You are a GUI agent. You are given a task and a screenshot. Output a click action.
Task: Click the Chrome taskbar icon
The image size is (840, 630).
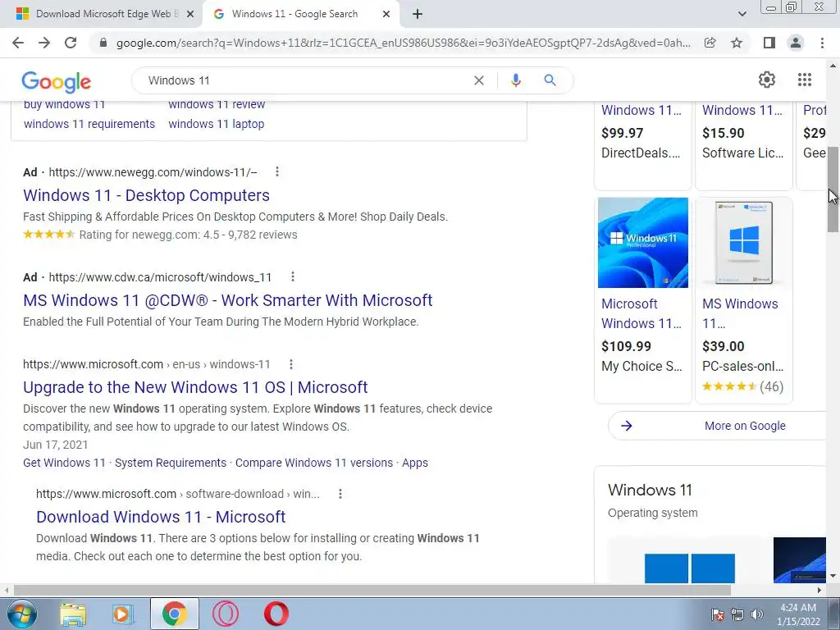pos(174,614)
